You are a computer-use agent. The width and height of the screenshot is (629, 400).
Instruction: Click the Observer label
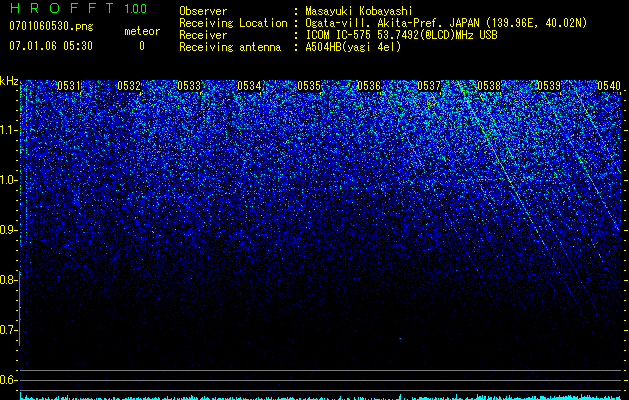pos(203,11)
